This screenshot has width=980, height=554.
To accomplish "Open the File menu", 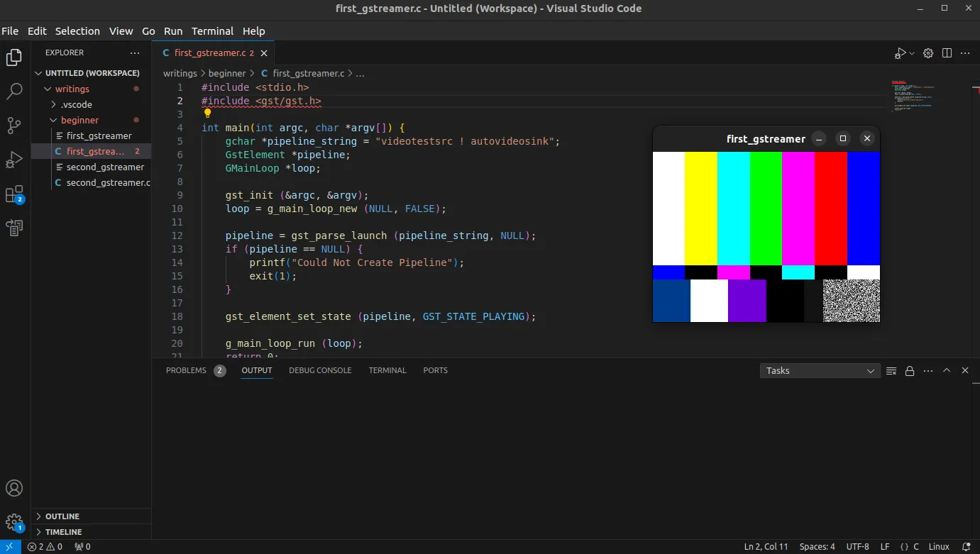I will pos(10,31).
